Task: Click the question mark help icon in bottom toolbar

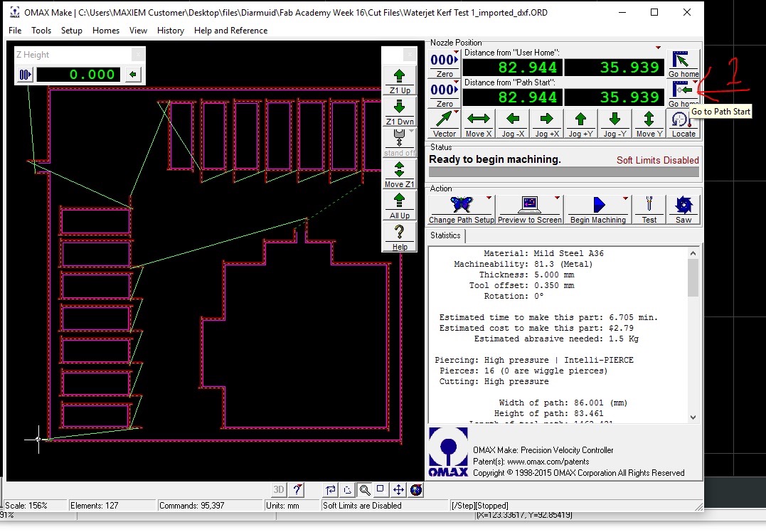Action: 297,489
